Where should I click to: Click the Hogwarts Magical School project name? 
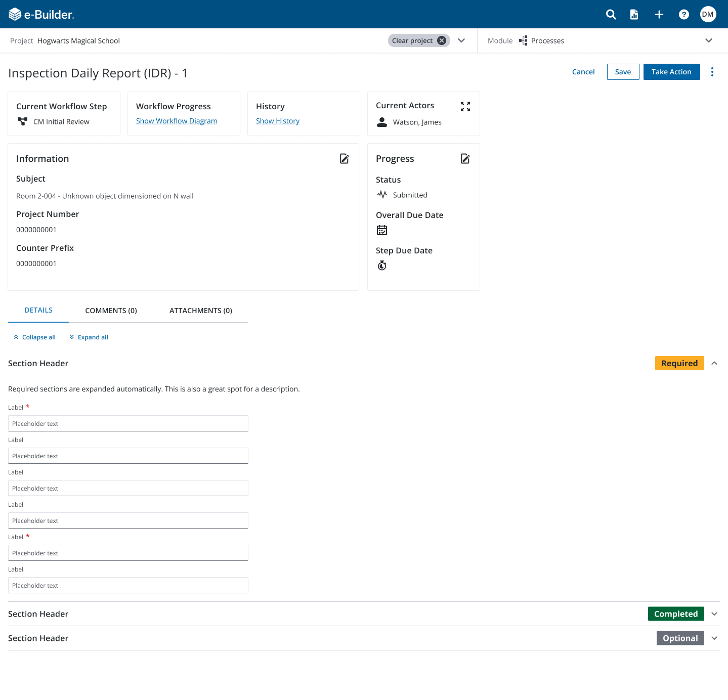[78, 40]
